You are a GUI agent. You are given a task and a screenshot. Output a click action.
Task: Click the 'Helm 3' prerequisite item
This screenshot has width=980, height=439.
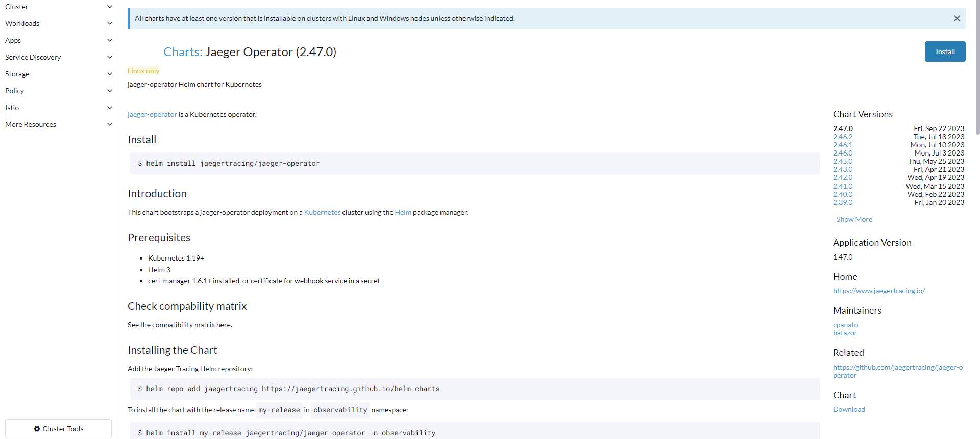pos(159,270)
